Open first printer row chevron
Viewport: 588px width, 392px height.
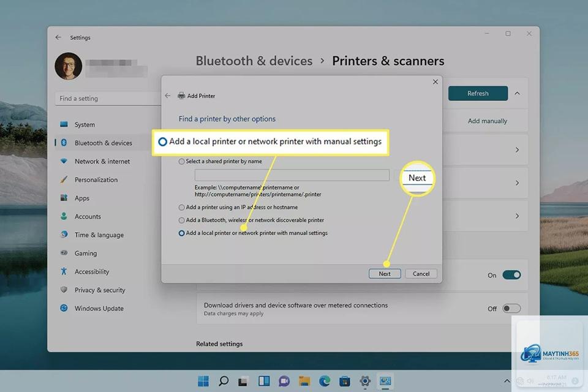click(x=517, y=149)
